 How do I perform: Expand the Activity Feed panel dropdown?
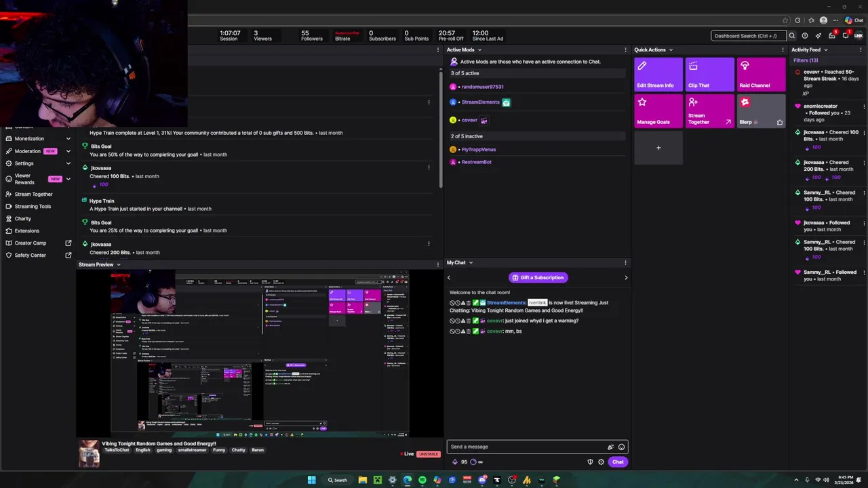(x=825, y=49)
